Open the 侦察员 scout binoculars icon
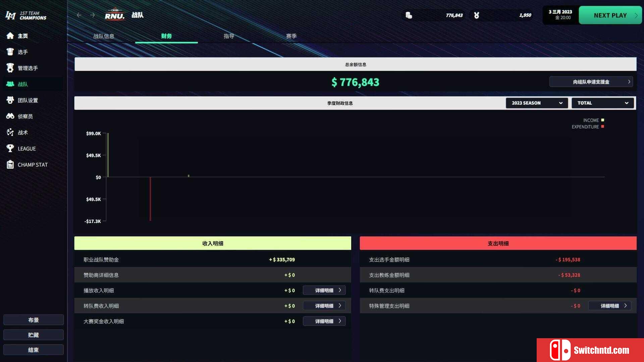Screen dimensions: 644x362 coord(10,116)
